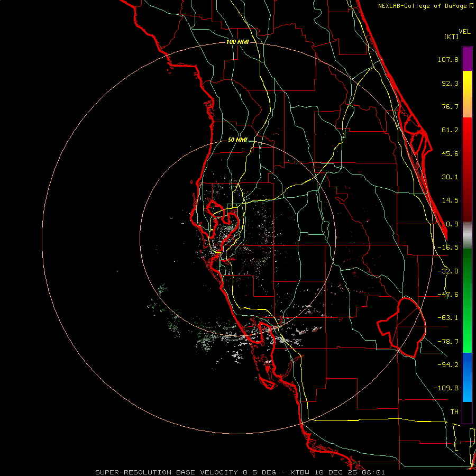Select the -109.8 velocity scale value
Screen dimensions: 476x476
pyautogui.click(x=446, y=388)
